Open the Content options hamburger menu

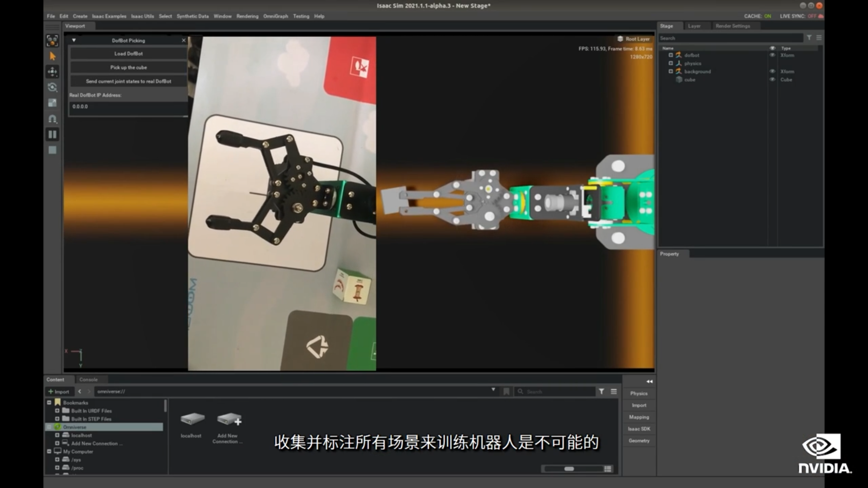[614, 392]
